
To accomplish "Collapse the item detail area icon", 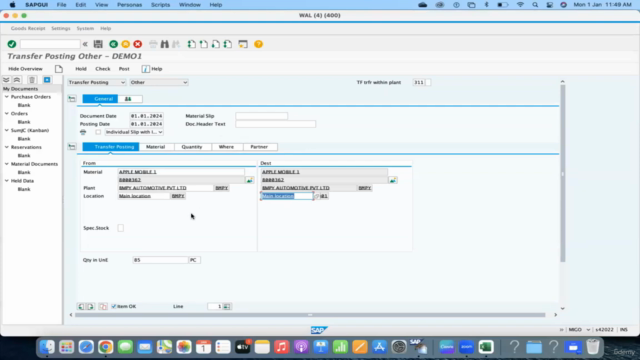I will pyautogui.click(x=72, y=147).
